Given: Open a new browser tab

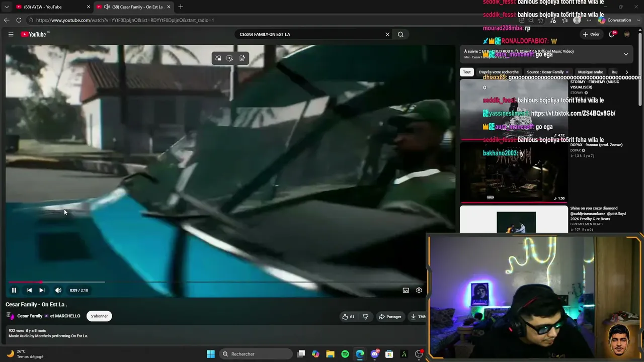Looking at the screenshot, I should [181, 7].
